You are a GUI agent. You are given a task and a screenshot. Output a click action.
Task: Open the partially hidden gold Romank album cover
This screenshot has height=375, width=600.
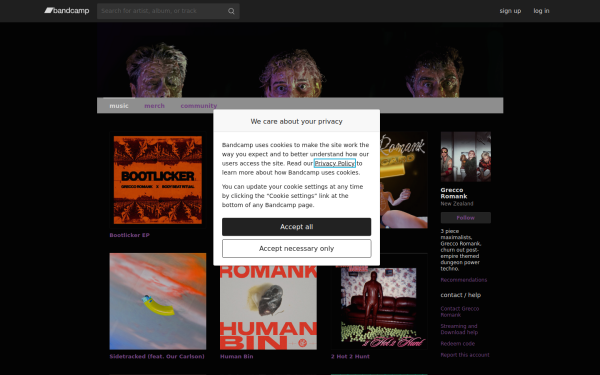click(404, 180)
